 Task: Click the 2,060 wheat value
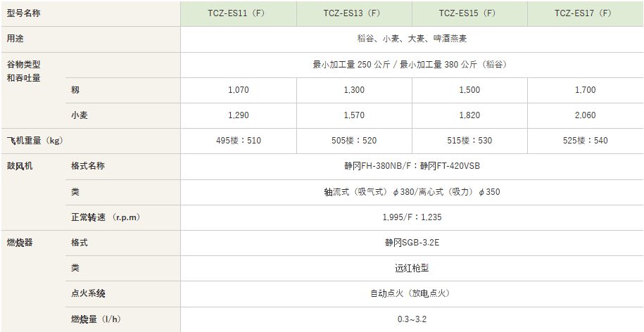coord(585,115)
